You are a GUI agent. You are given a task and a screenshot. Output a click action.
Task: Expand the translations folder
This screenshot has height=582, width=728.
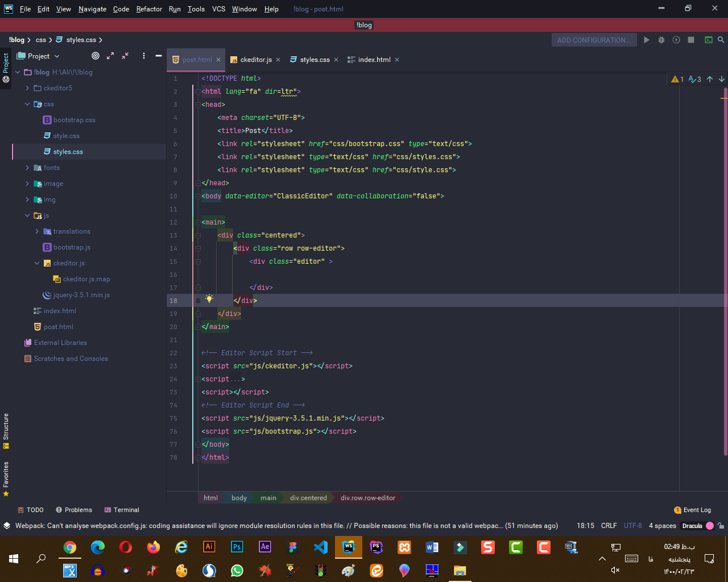tap(37, 231)
